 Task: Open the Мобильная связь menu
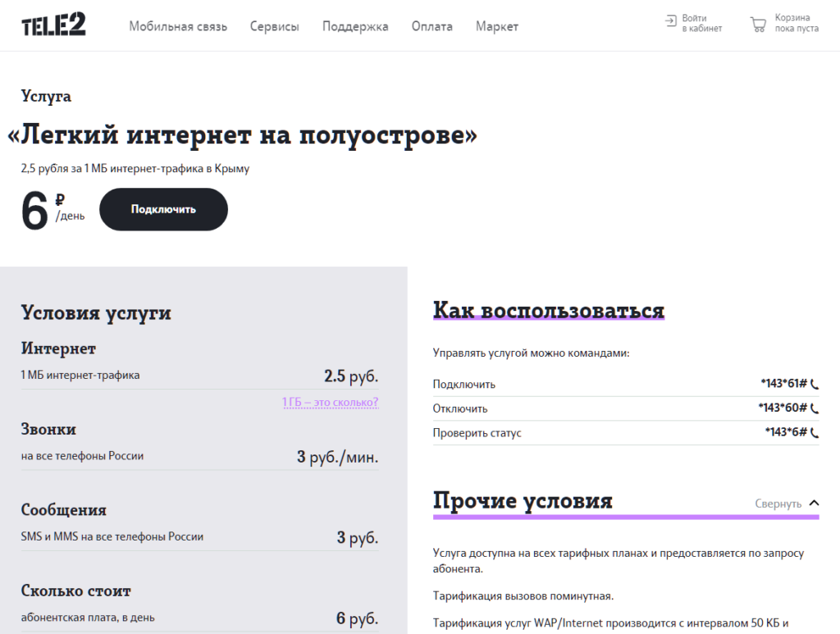coord(178,26)
